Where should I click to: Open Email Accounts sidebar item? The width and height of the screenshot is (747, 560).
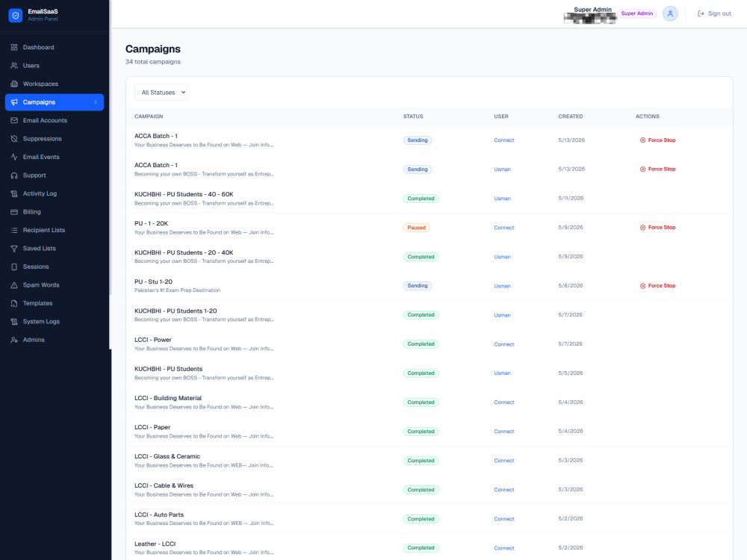pyautogui.click(x=55, y=120)
